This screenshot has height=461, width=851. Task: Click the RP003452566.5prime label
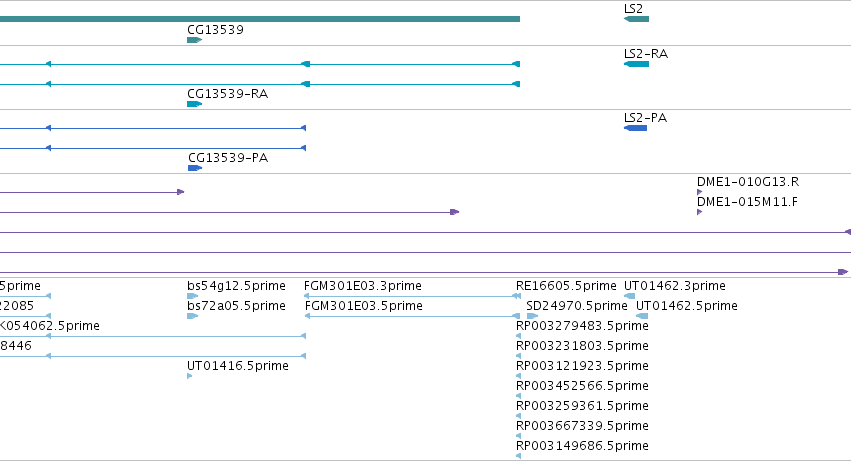pyautogui.click(x=582, y=386)
